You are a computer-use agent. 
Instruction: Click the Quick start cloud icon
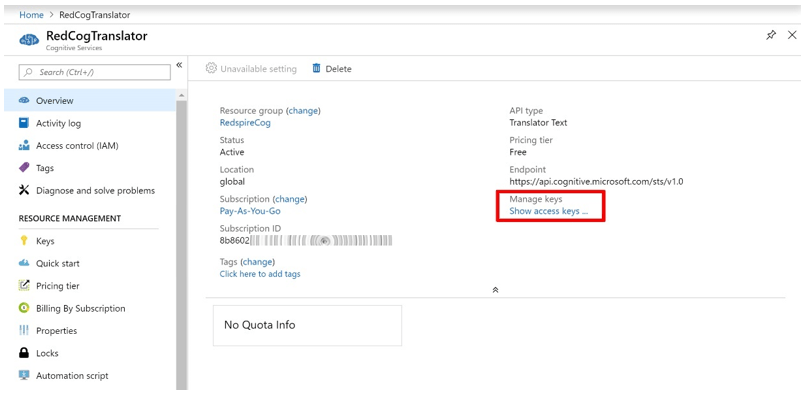coord(24,263)
